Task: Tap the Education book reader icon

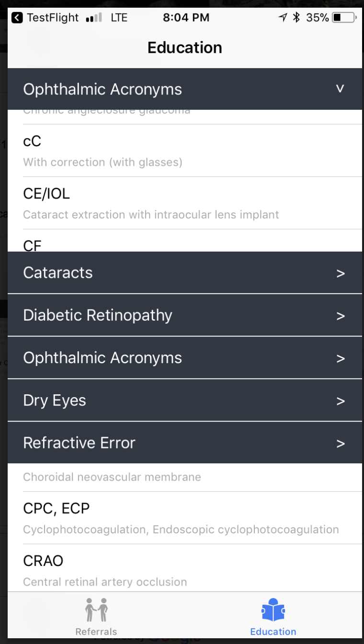Action: (273, 610)
